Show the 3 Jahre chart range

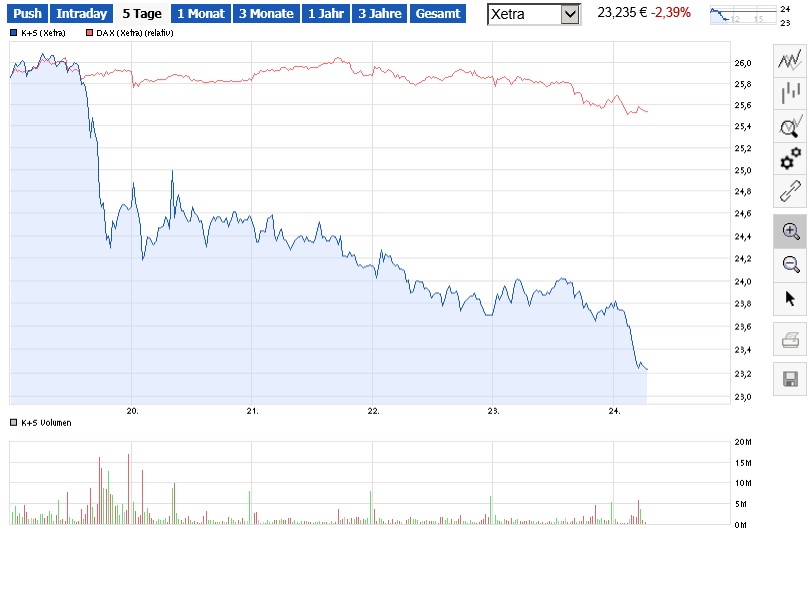point(380,13)
